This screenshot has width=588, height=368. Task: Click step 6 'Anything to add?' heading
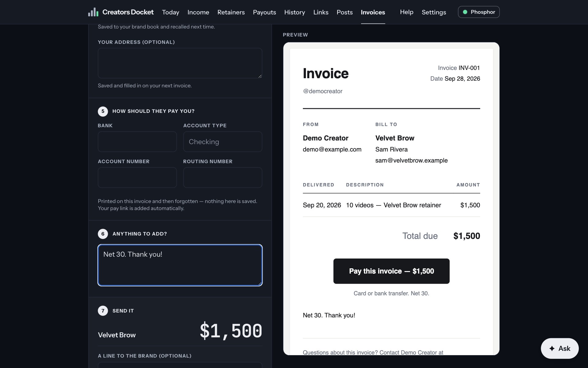point(140,234)
